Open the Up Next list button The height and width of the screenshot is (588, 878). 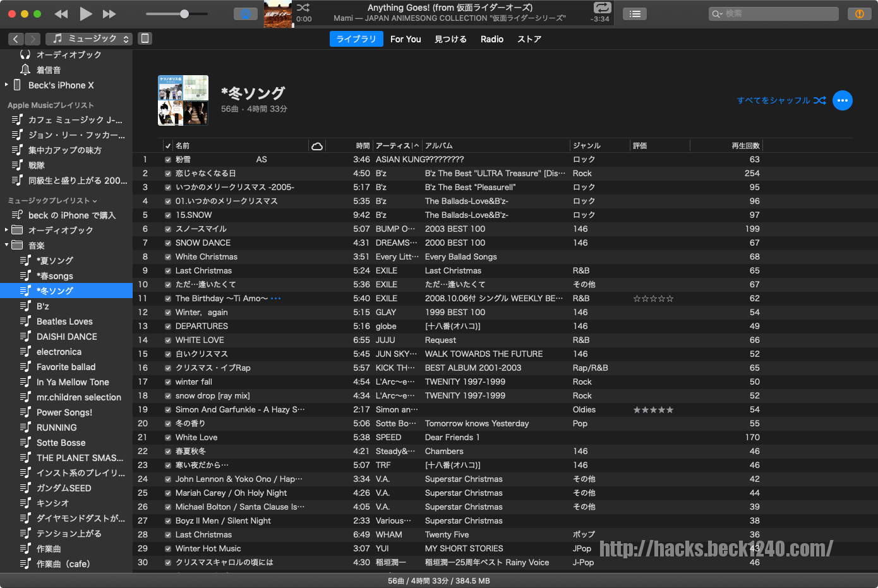click(x=635, y=14)
